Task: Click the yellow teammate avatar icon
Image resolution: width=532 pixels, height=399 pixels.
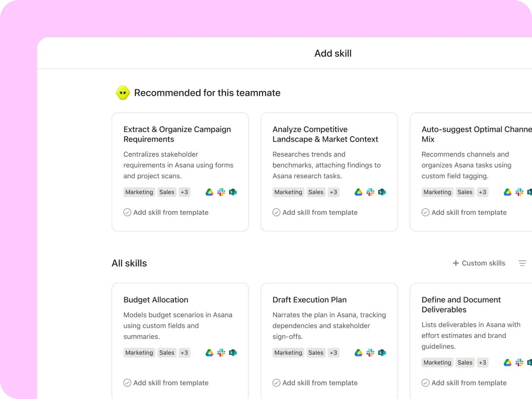Action: [123, 93]
